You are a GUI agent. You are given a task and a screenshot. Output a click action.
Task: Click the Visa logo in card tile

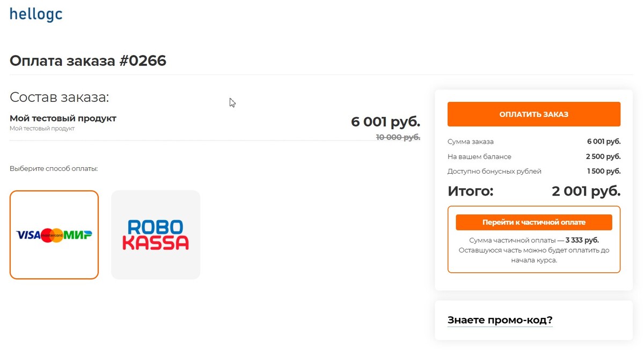tap(28, 235)
